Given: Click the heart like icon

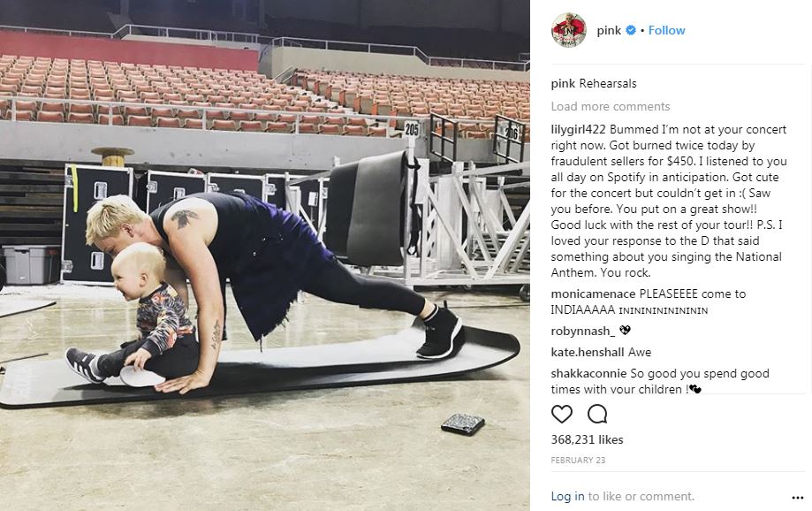Looking at the screenshot, I should (561, 414).
